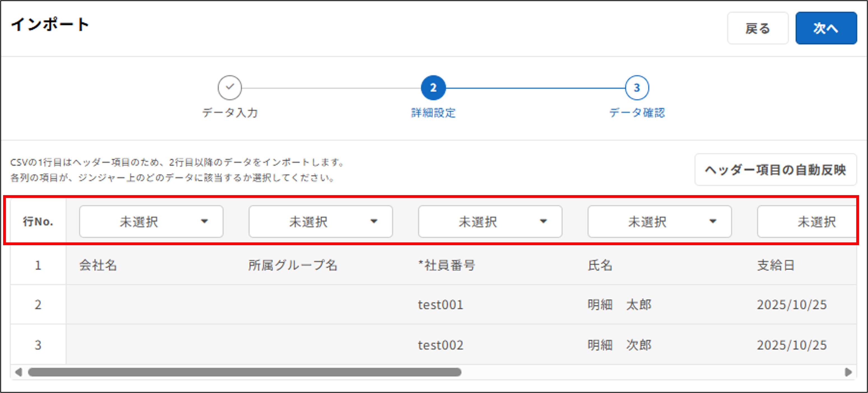Image resolution: width=868 pixels, height=393 pixels.
Task: Open the 未選択 dropdown above 氏名 column
Action: (659, 221)
